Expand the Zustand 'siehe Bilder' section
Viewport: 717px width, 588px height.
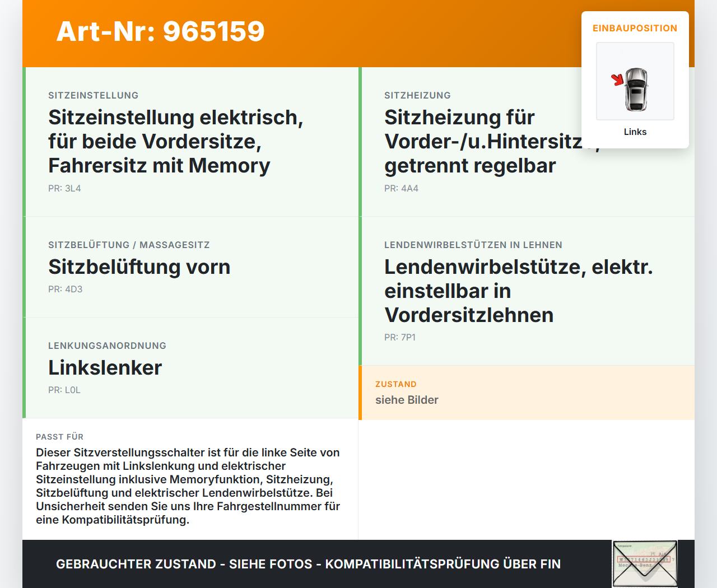[407, 400]
